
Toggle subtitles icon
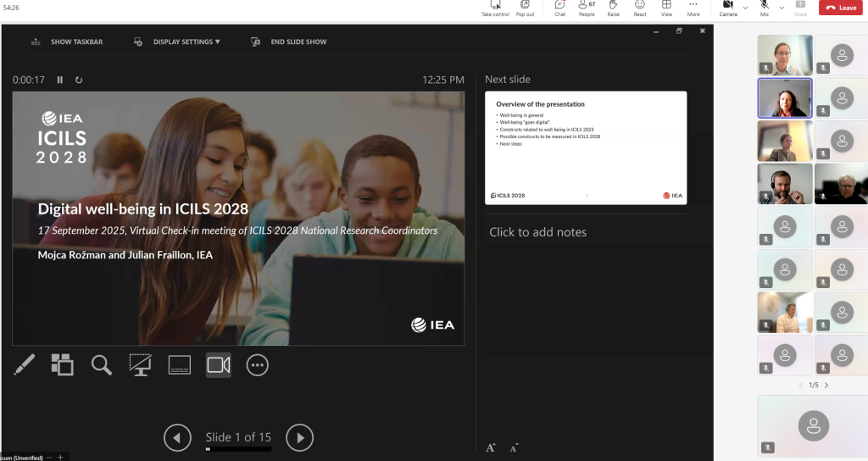(180, 364)
